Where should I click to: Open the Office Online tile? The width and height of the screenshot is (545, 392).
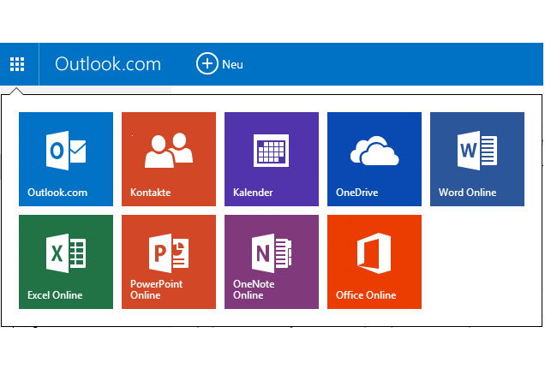(374, 262)
